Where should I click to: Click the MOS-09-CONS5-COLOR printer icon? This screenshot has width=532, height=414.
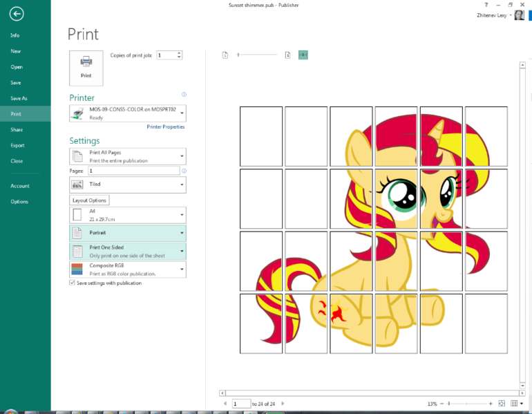78,113
